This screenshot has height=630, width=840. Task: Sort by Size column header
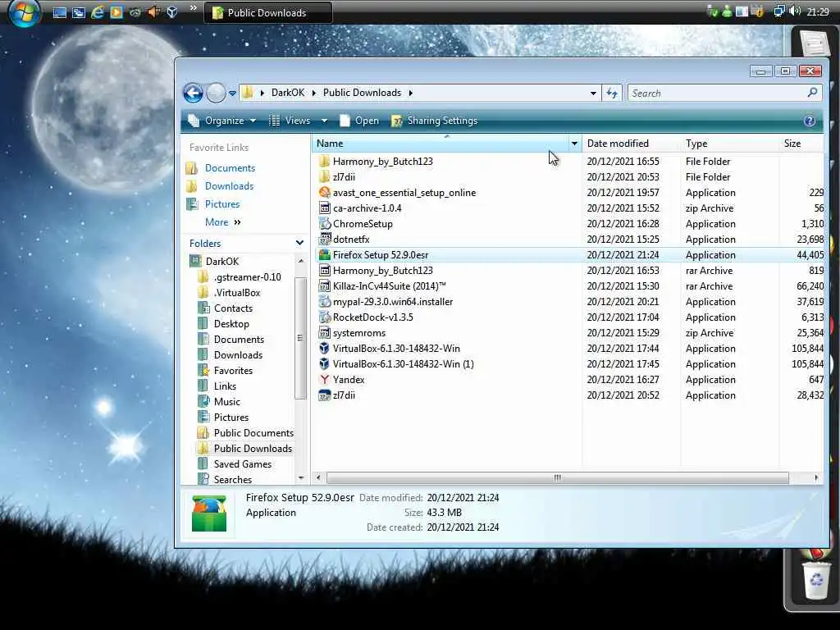click(801, 144)
